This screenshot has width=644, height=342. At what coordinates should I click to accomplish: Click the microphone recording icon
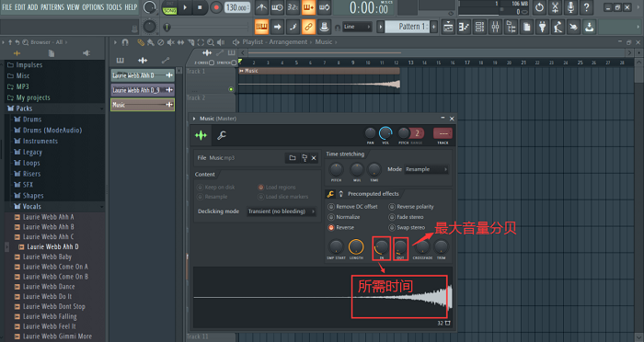(x=570, y=7)
